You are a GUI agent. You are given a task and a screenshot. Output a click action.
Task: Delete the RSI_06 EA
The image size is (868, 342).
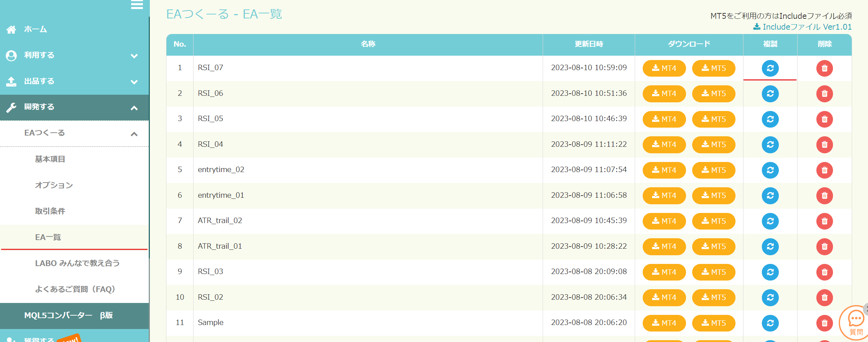(x=824, y=94)
